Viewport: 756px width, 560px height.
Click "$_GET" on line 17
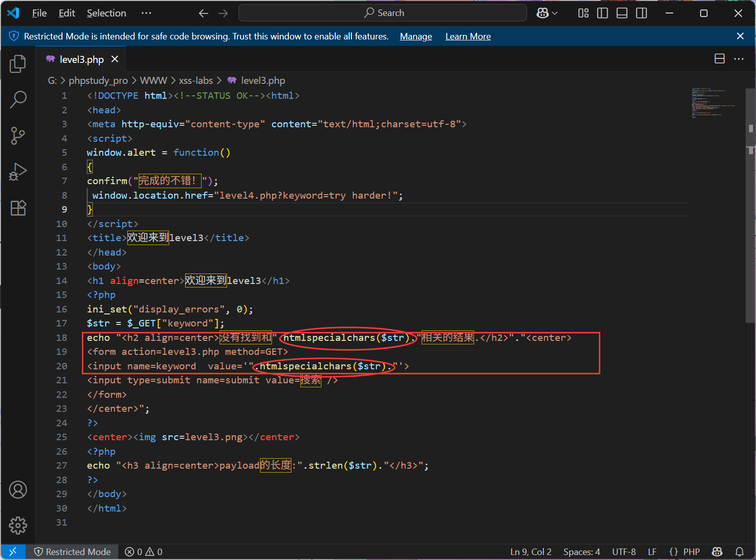pyautogui.click(x=142, y=323)
